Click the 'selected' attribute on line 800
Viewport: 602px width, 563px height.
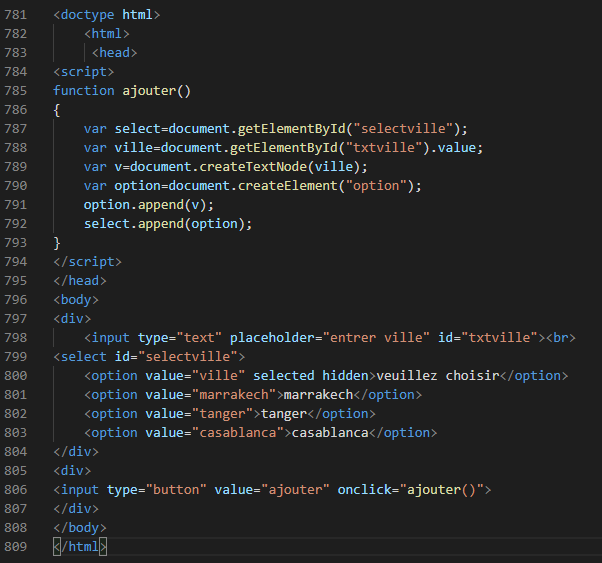284,376
